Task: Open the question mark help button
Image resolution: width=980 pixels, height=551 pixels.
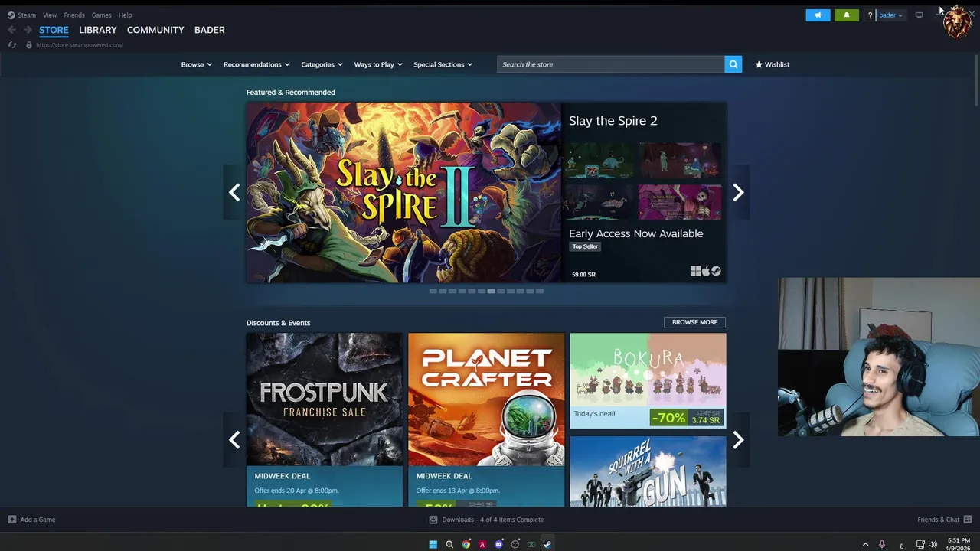Action: pos(870,15)
